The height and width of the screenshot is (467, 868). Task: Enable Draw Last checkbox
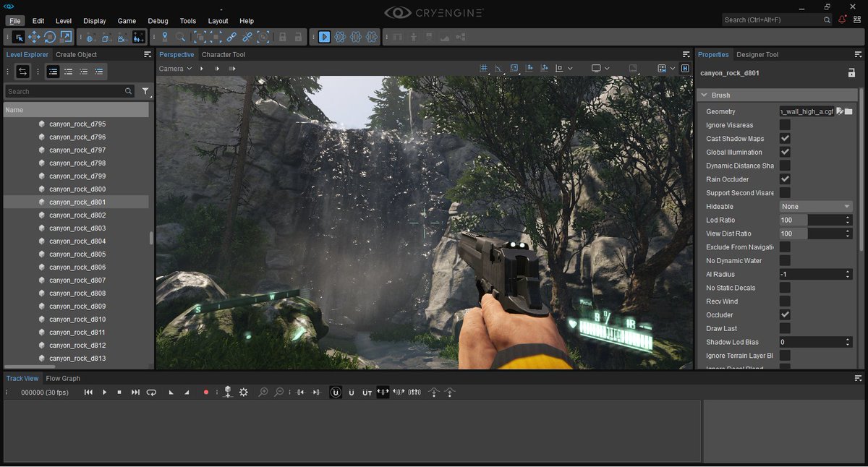(x=785, y=328)
